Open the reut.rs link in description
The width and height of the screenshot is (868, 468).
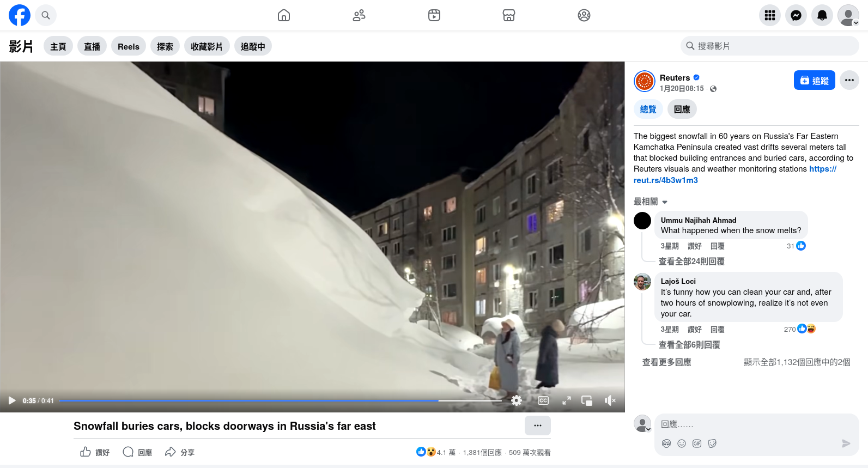click(665, 180)
